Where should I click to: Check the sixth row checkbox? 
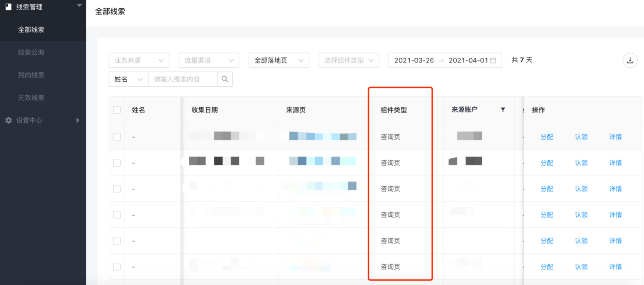tap(117, 267)
